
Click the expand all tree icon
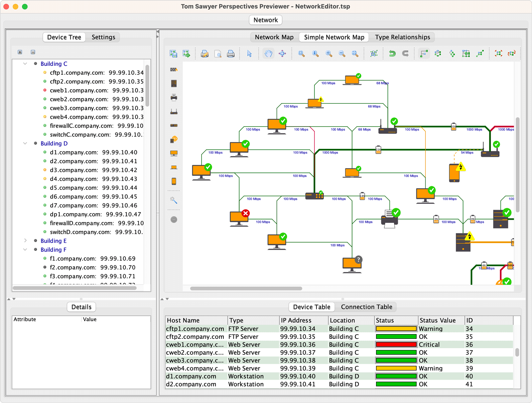point(20,52)
